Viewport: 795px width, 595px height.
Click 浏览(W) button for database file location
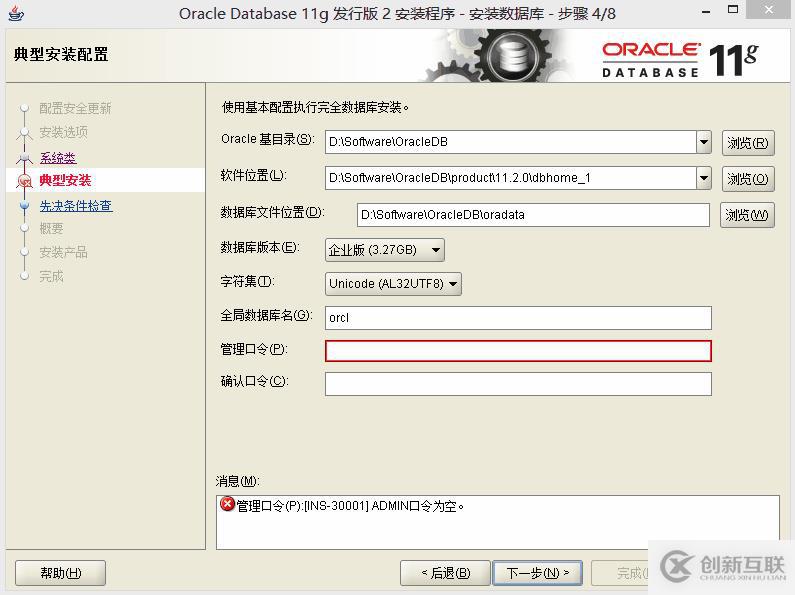tap(747, 215)
